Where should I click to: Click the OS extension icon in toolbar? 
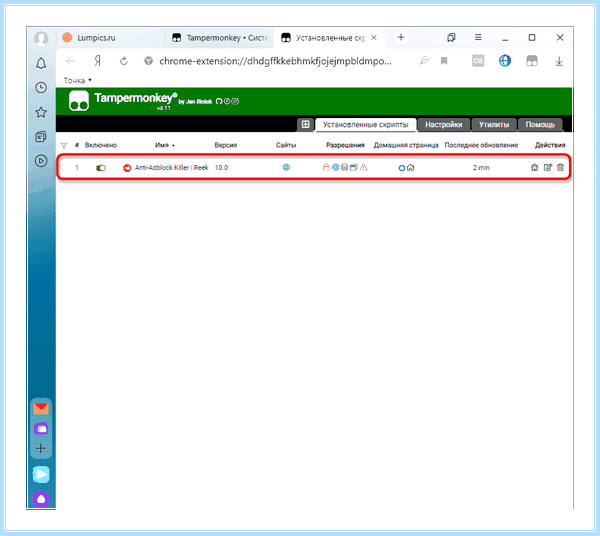pyautogui.click(x=478, y=61)
